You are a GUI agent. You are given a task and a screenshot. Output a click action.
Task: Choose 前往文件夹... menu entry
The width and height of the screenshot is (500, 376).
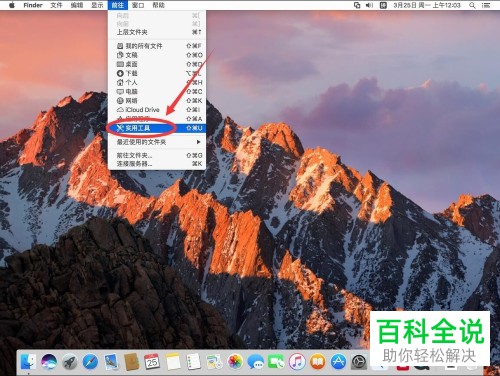click(x=157, y=155)
